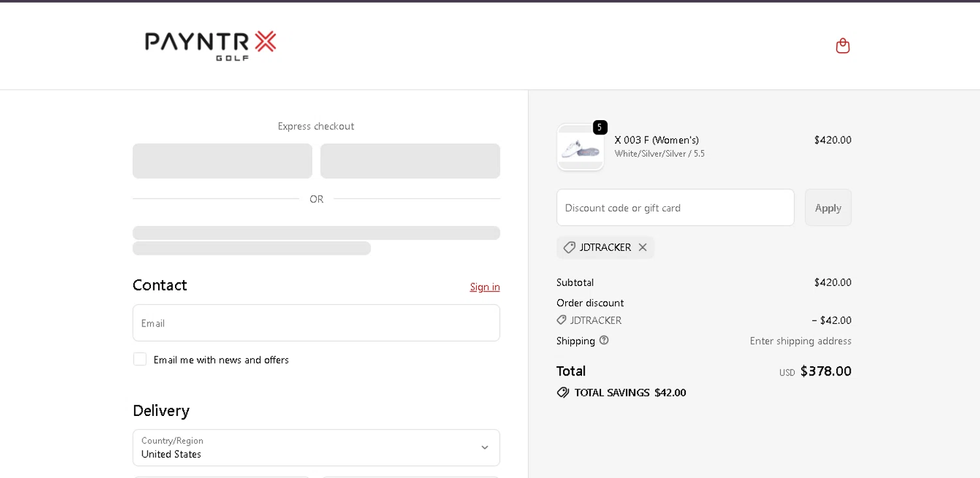Focus the Discount code or gift card field
The image size is (980, 478).
[x=676, y=208]
